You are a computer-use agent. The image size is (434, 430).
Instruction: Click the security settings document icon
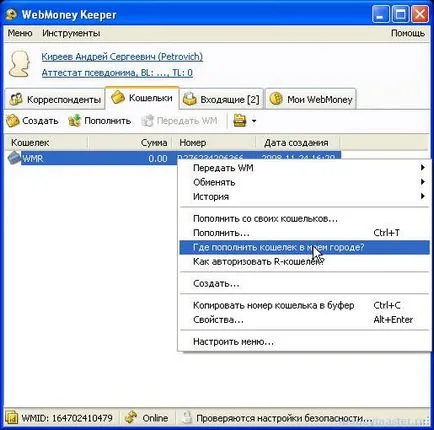point(187,418)
